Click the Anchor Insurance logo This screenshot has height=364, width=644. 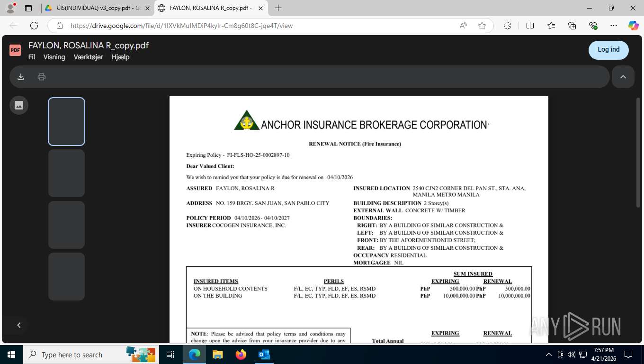point(247,120)
